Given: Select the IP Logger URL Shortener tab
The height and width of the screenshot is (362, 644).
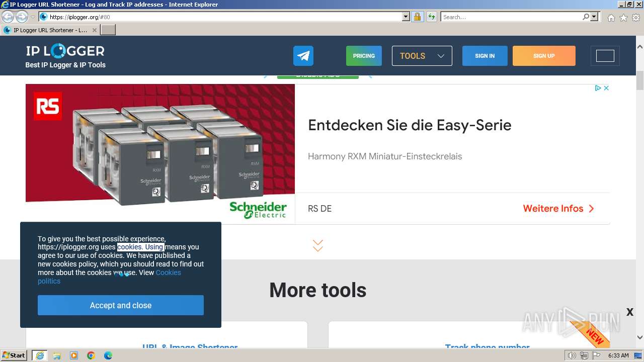Looking at the screenshot, I should tap(50, 30).
